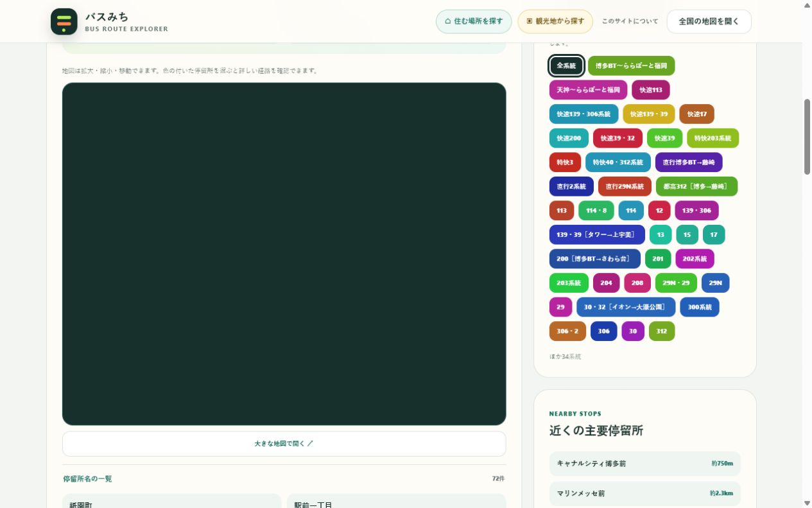Select the 306・2 route chip
Screen dimensions: 812x508
coord(567,331)
